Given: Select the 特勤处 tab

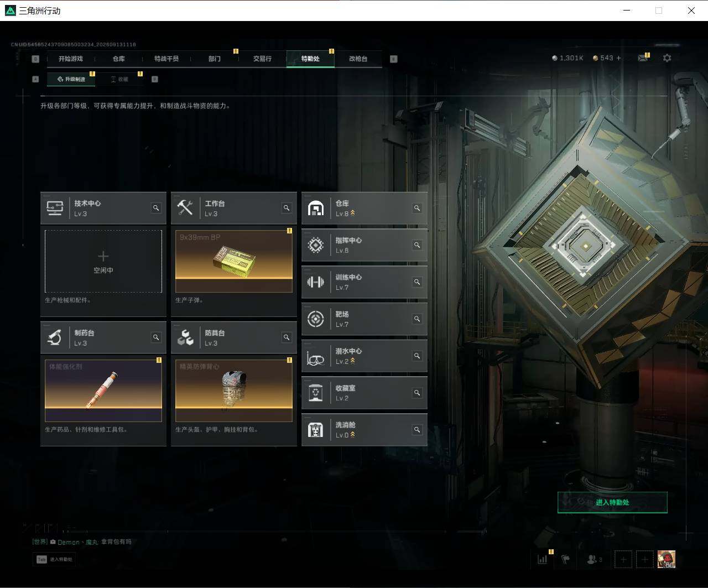Looking at the screenshot, I should pyautogui.click(x=310, y=59).
